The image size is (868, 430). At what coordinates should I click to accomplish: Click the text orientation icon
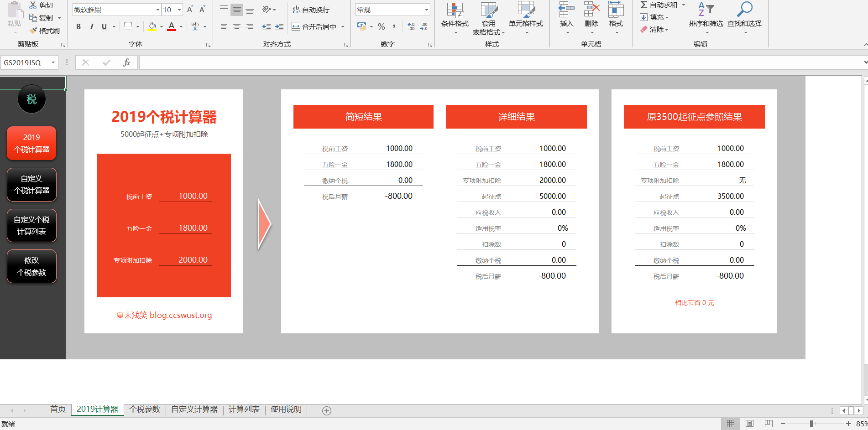pyautogui.click(x=267, y=10)
